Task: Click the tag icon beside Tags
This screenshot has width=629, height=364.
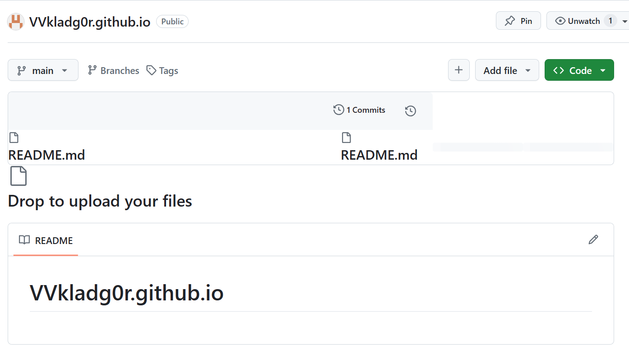Action: [x=152, y=70]
